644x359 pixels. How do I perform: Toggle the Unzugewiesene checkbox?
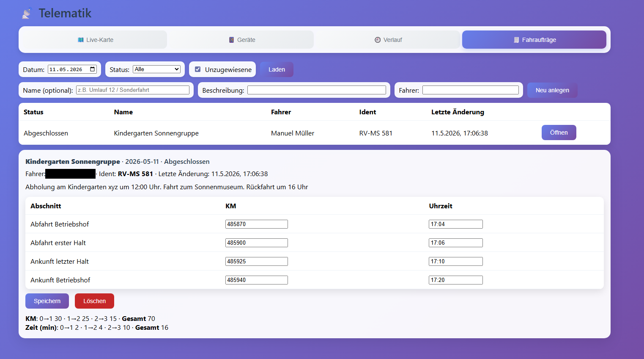tap(197, 69)
